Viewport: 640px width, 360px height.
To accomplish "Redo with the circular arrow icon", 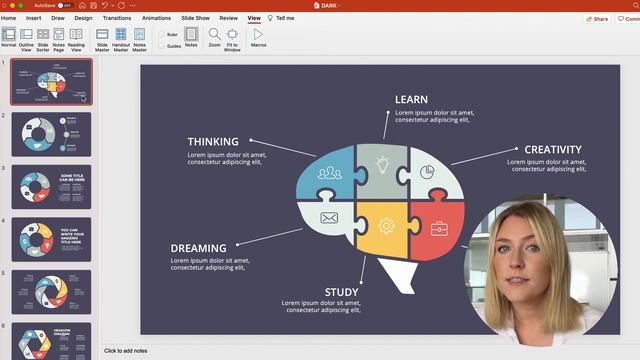I will 121,5.
